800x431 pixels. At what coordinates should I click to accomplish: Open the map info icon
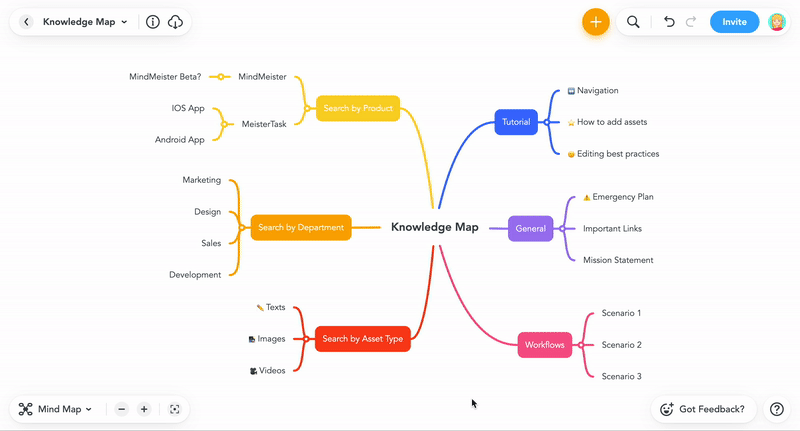point(153,22)
